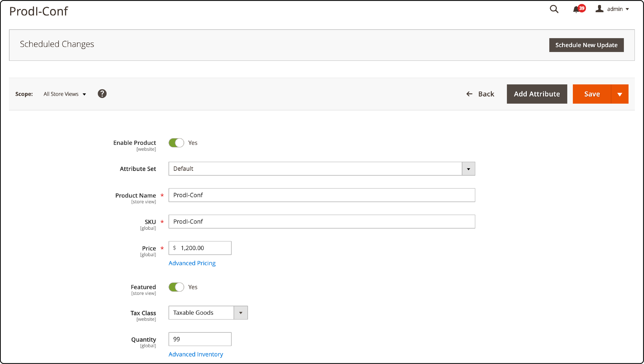Click the Add Attribute button icon
The image size is (644, 364).
coord(537,94)
